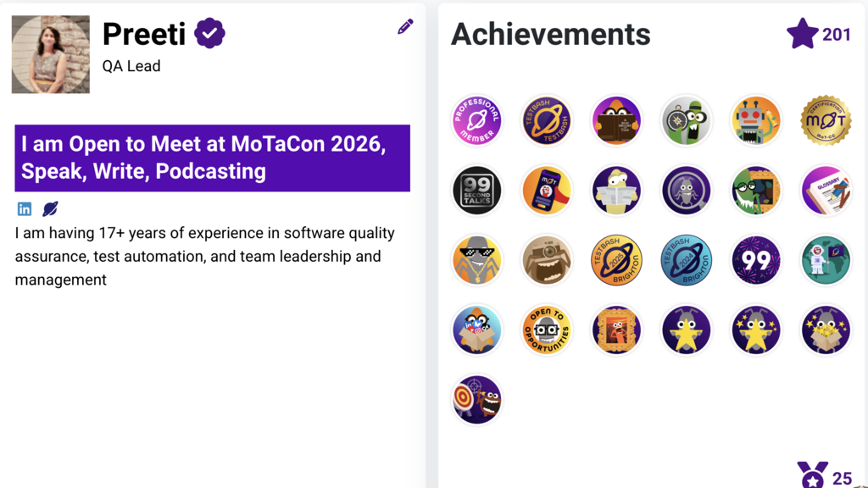Select the Glossary book badge

(825, 191)
